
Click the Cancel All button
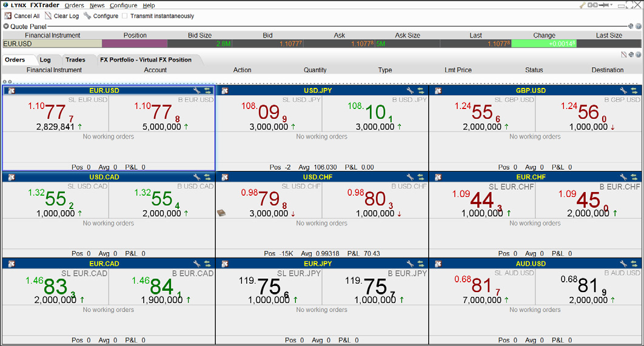[x=22, y=16]
